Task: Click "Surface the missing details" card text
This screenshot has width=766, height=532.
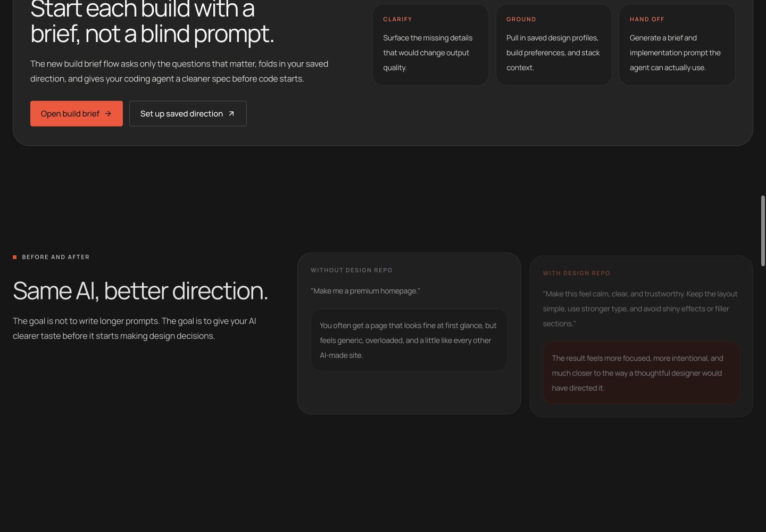Action: click(428, 53)
